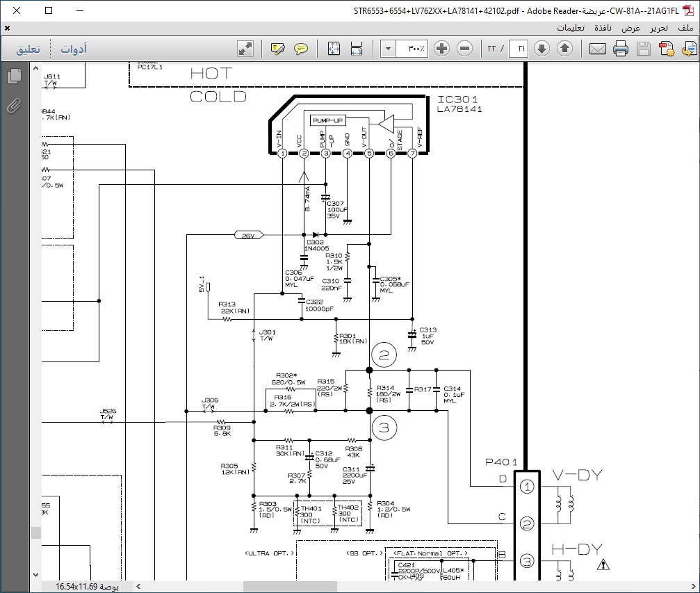Click the C311 2200uF capacitor label

point(355,475)
